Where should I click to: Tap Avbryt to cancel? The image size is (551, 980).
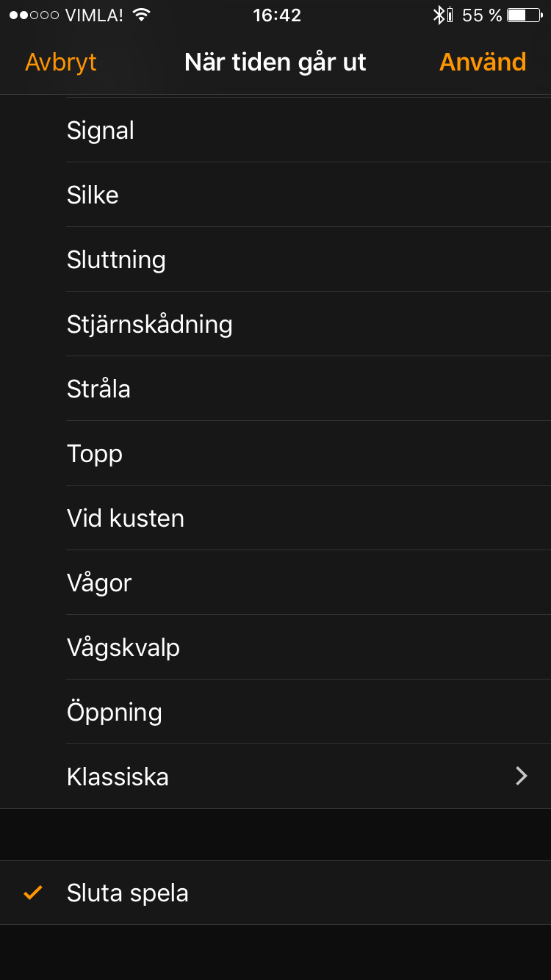tap(61, 62)
